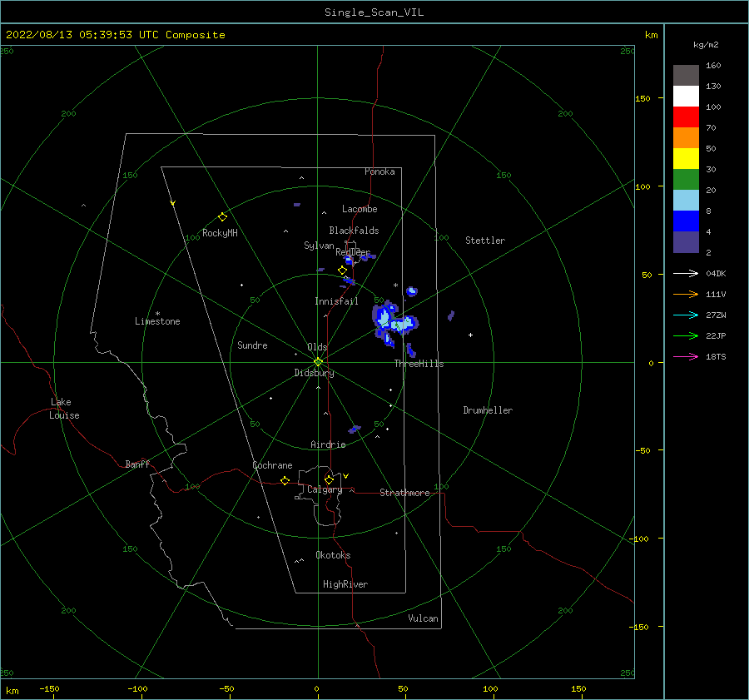Pick the green 20-30 legend swatch
The width and height of the screenshot is (749, 700).
pos(686,180)
